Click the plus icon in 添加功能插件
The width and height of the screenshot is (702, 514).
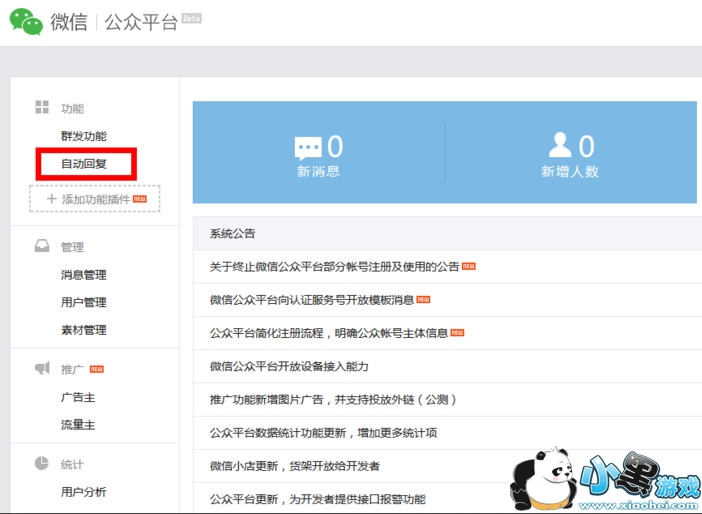(51, 198)
